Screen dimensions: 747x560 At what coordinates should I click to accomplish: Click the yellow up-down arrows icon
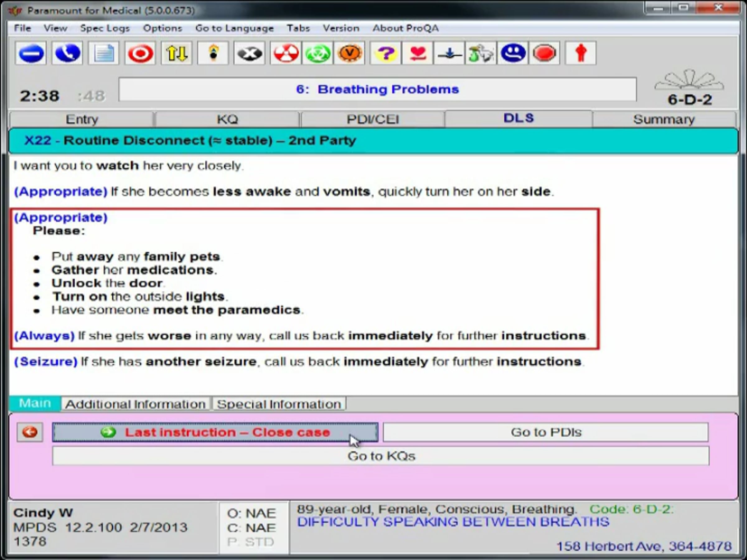pyautogui.click(x=176, y=53)
